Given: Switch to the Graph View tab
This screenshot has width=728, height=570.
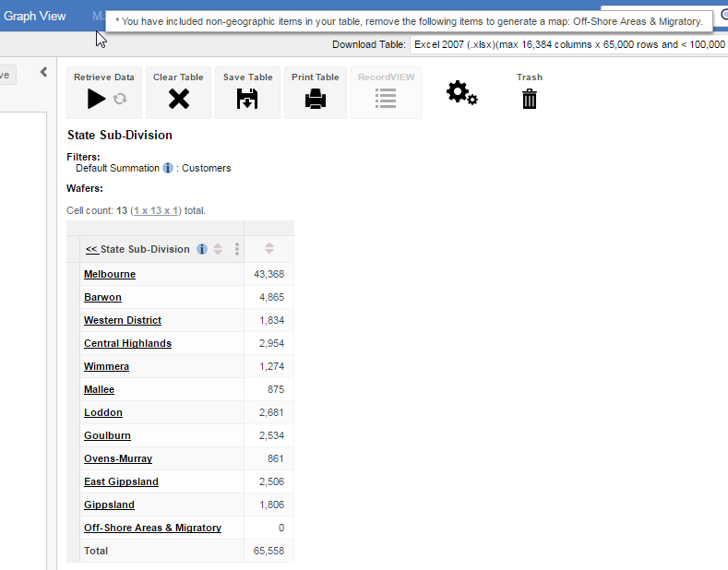Looking at the screenshot, I should [35, 17].
